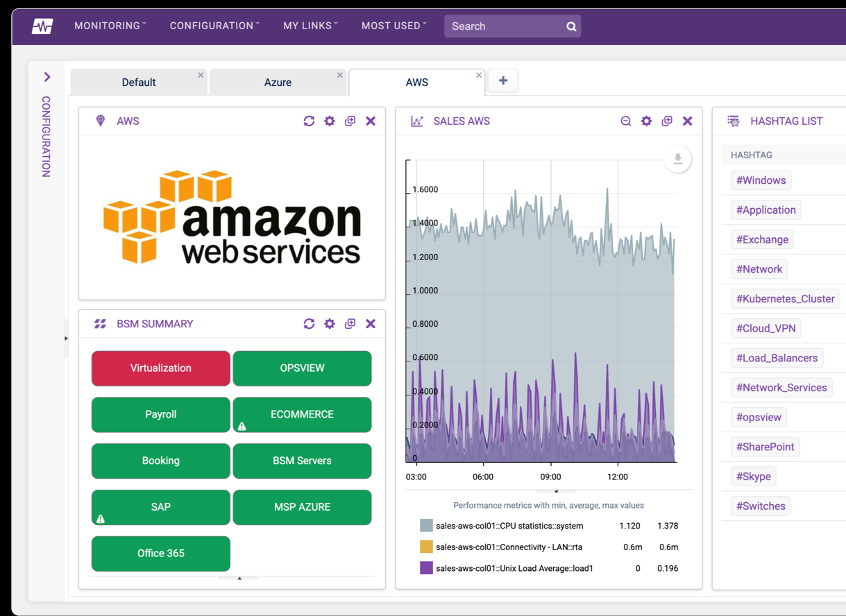Close the AWS dashboard tab
Screen dimensions: 846x616
click(x=479, y=75)
